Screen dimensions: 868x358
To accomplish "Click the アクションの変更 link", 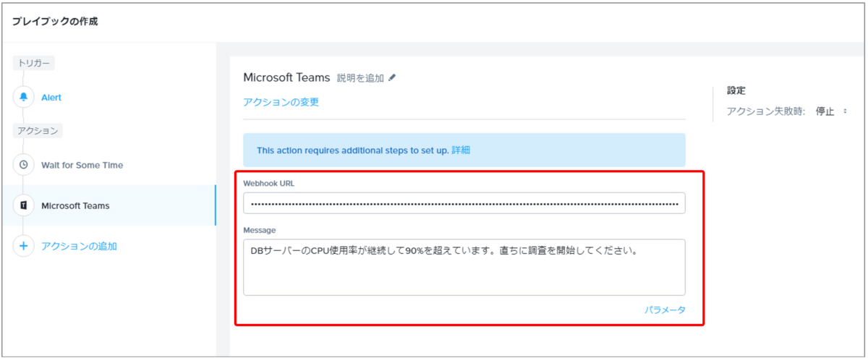I will [x=281, y=102].
